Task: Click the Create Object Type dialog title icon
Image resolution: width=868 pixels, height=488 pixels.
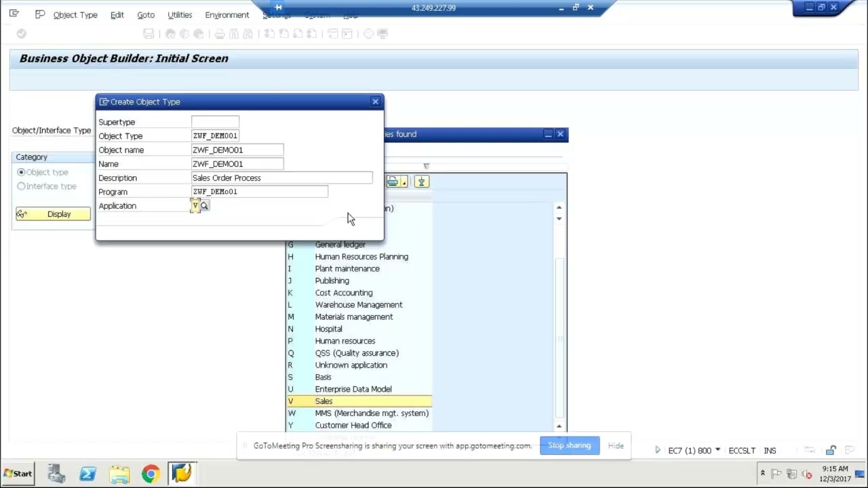Action: click(104, 102)
